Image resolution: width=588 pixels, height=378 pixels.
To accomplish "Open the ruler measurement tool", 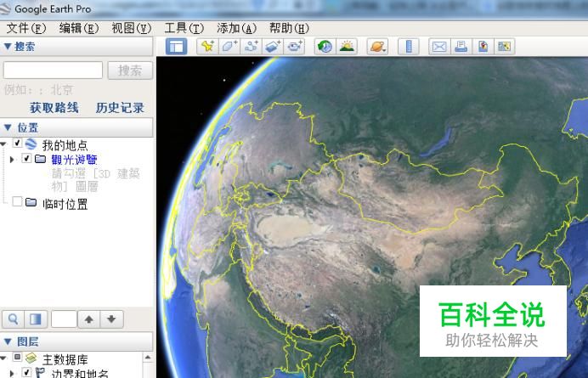I will point(409,47).
